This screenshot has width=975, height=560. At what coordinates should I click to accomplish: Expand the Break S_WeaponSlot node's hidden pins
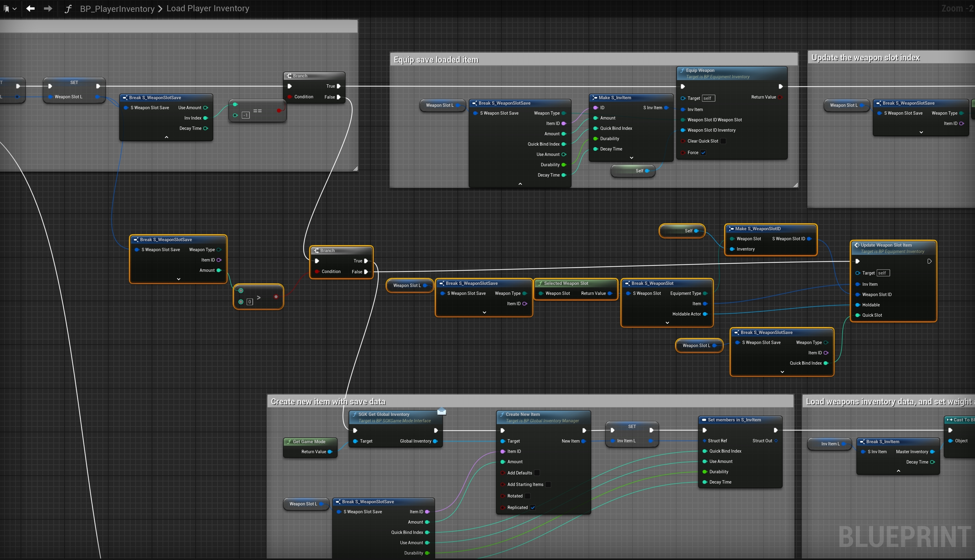[x=667, y=323]
